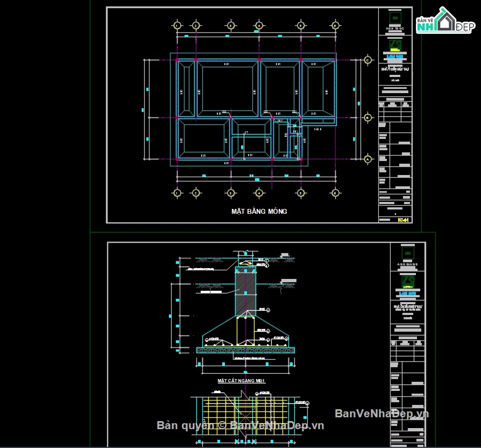Click axis bubble C on the foundation plan
The width and height of the screenshot is (481, 448).
368,60
